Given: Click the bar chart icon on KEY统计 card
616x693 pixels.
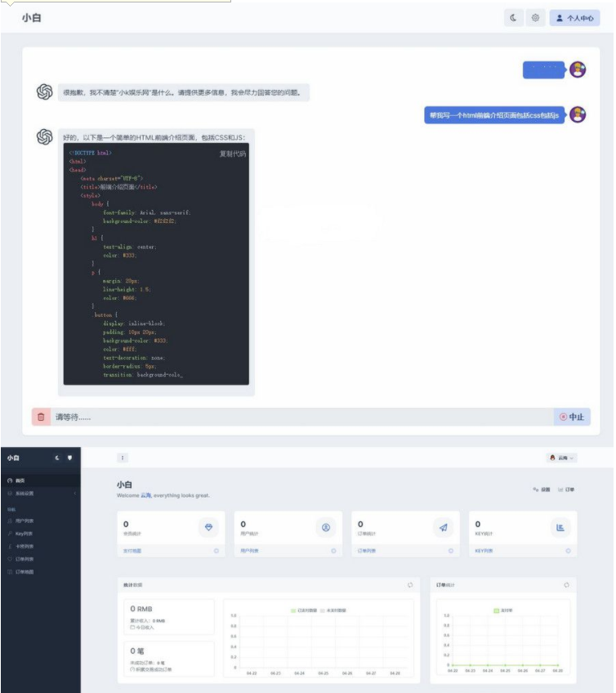Looking at the screenshot, I should click(560, 528).
